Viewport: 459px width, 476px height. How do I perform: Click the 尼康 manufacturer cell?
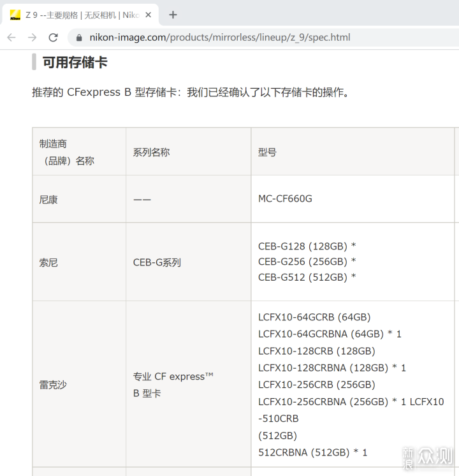coord(79,199)
